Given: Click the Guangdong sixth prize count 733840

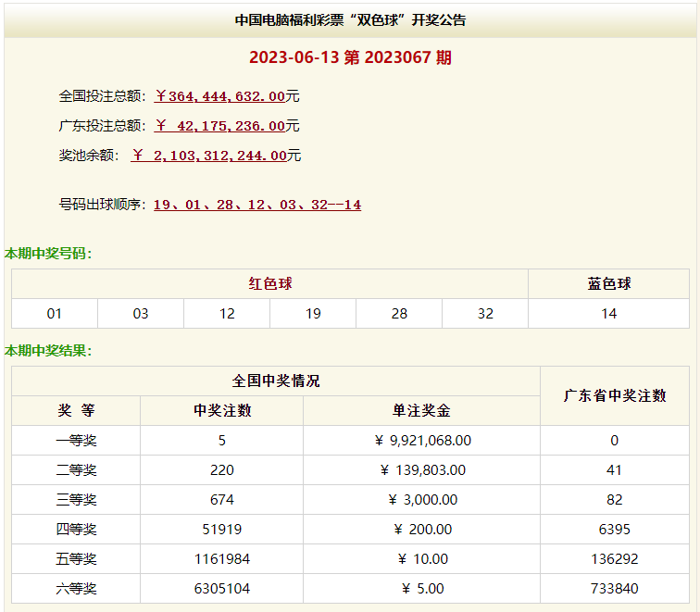Looking at the screenshot, I should [615, 589].
